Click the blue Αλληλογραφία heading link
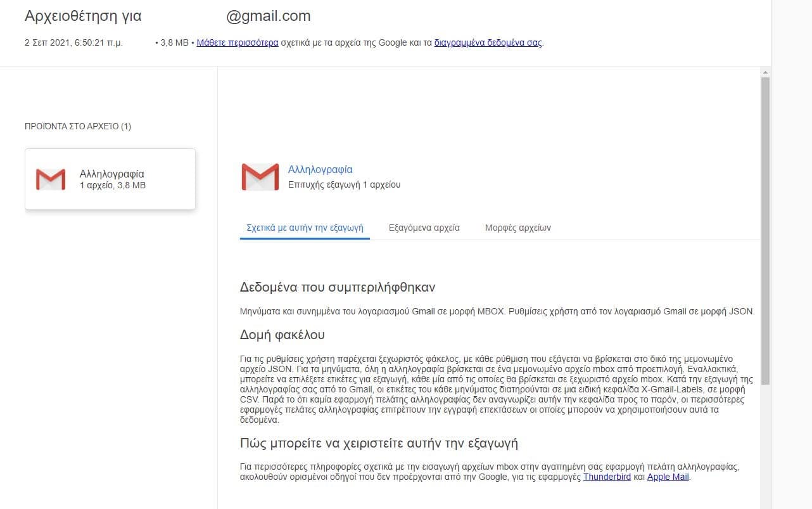Image resolution: width=812 pixels, height=509 pixels. (x=320, y=169)
